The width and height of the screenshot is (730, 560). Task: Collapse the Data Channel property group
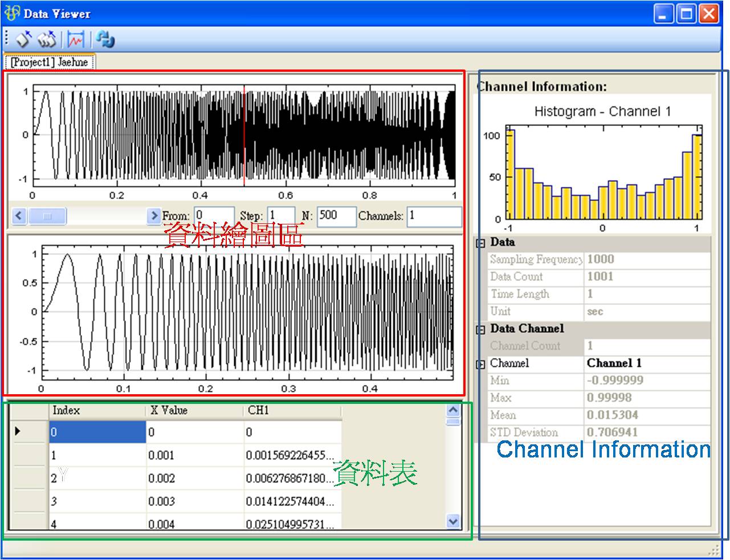(480, 329)
